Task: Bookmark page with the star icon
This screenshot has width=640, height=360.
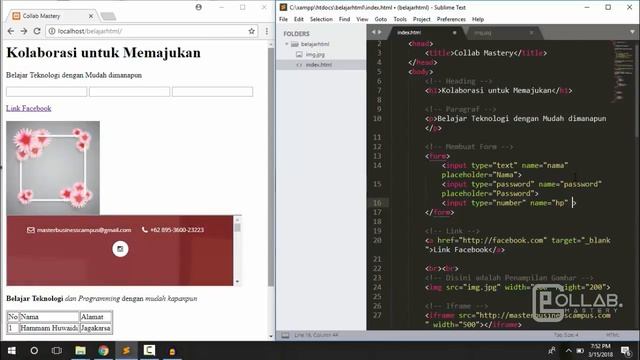Action: point(251,31)
